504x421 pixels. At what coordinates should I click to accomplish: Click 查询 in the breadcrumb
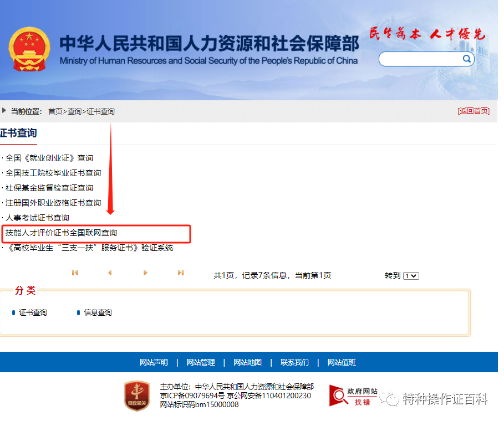[74, 111]
